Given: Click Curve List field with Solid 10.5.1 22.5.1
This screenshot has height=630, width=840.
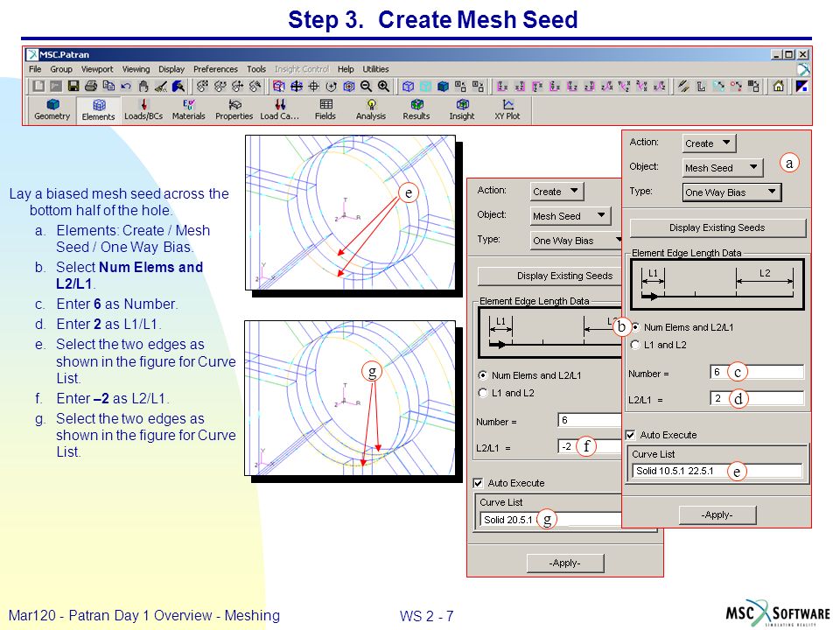Looking at the screenshot, I should click(717, 471).
